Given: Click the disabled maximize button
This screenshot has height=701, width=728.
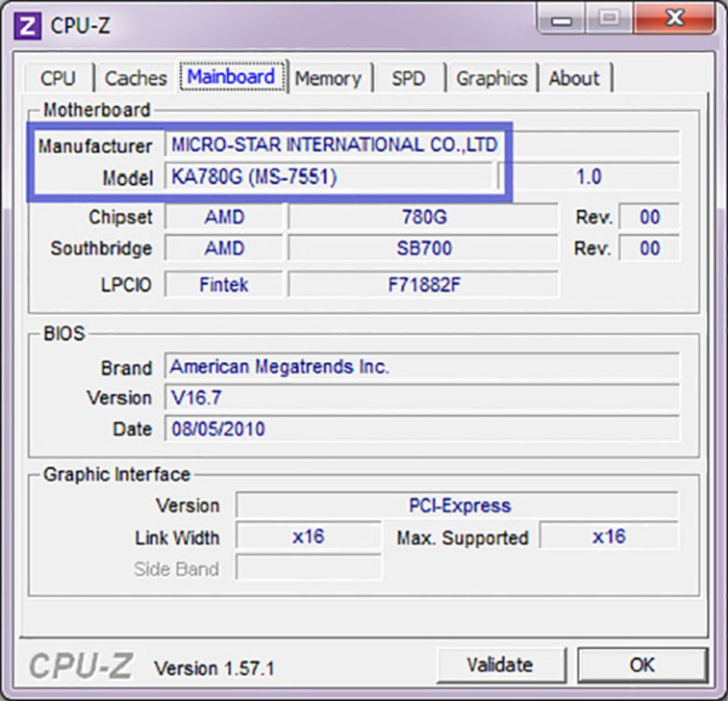Looking at the screenshot, I should click(x=609, y=19).
